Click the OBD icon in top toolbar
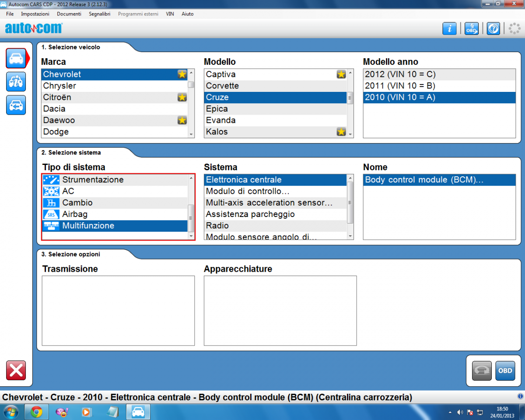 click(x=471, y=29)
